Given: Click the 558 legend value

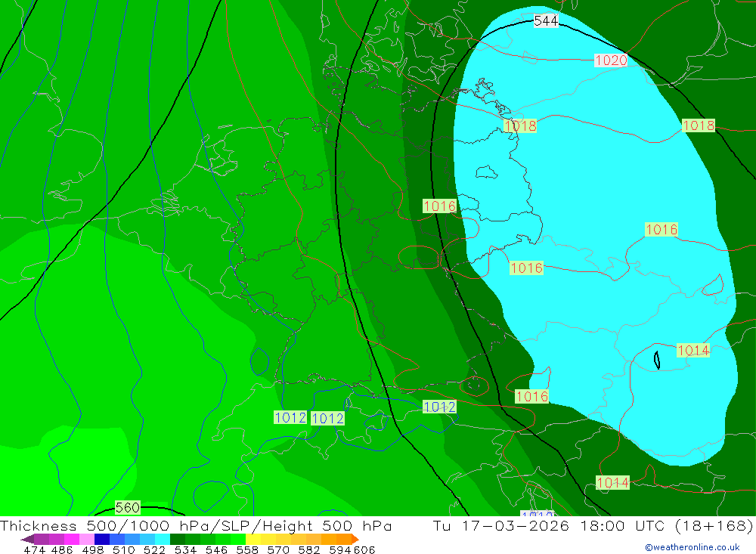Looking at the screenshot, I should [247, 549].
